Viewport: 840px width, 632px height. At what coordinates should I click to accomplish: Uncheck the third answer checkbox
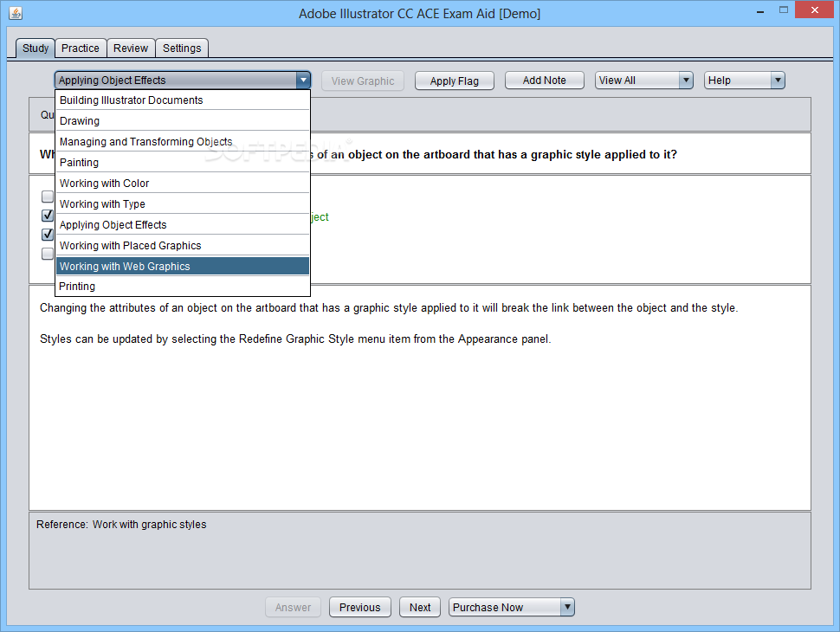pos(48,235)
